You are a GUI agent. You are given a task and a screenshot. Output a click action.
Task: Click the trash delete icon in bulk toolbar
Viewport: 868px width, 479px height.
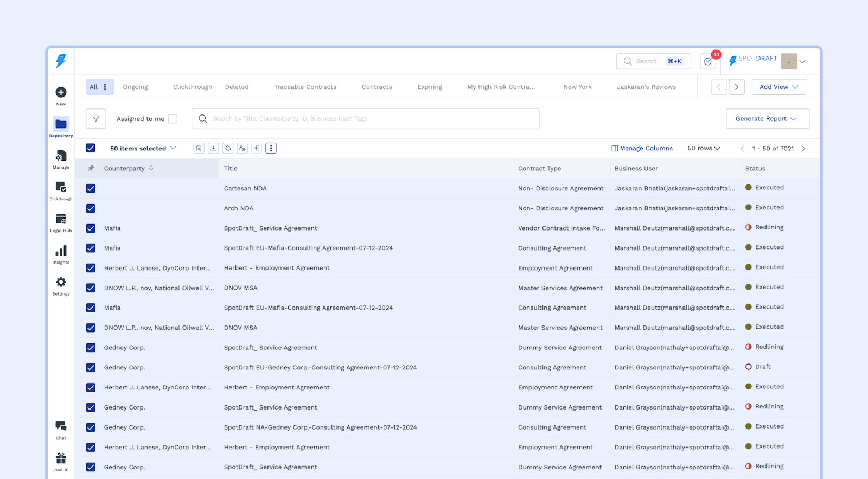(x=199, y=148)
